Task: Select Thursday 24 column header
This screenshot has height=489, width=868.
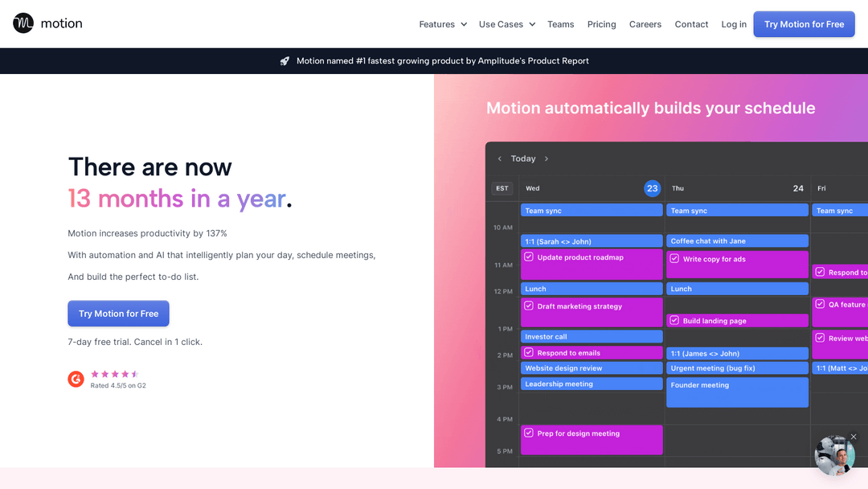Action: 737,188
